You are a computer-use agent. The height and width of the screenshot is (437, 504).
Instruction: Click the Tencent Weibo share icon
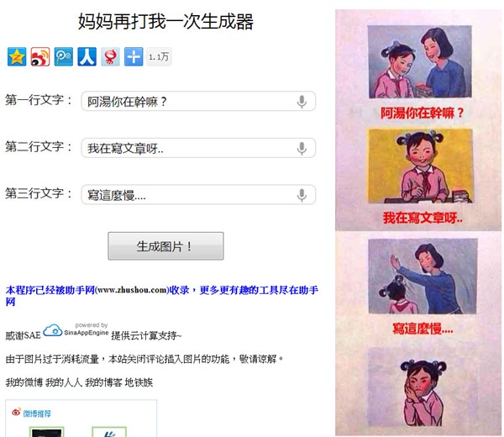click(64, 56)
